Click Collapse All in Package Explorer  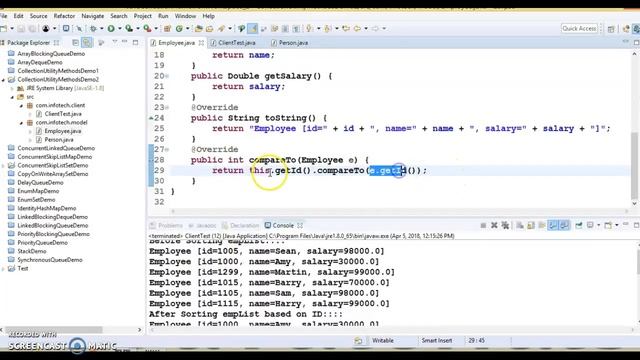pyautogui.click(x=76, y=42)
